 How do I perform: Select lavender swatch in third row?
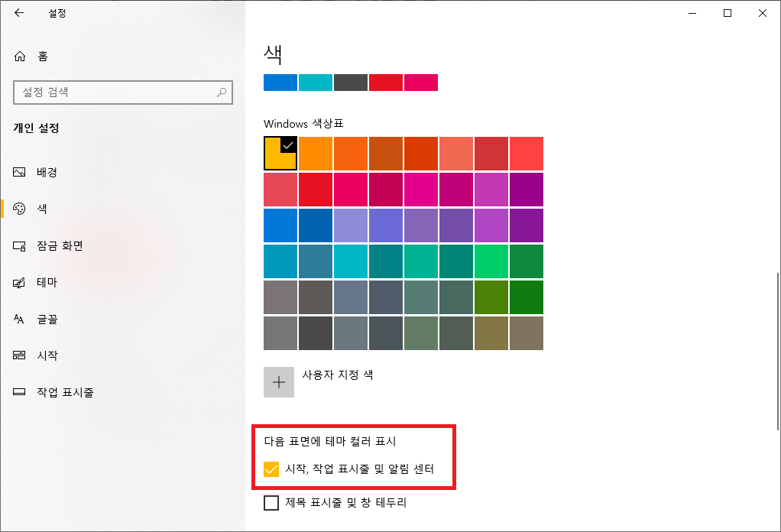point(351,225)
